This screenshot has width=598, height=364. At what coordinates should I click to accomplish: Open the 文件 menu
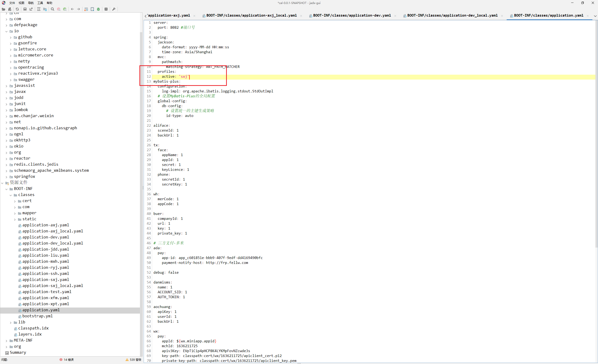tap(12, 3)
